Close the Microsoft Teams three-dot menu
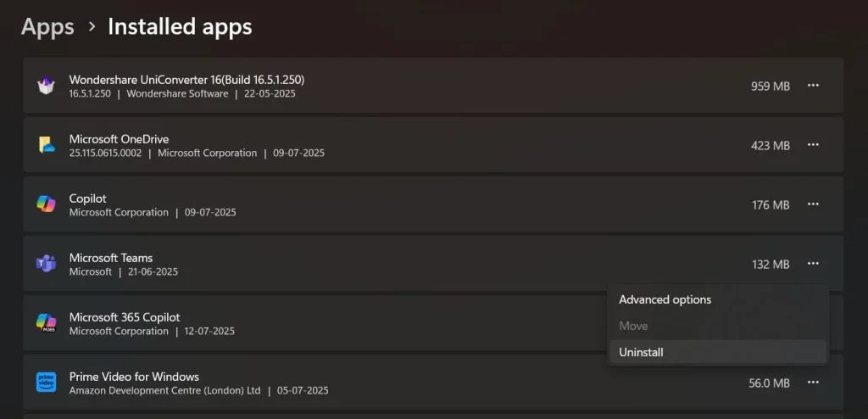 (x=813, y=264)
